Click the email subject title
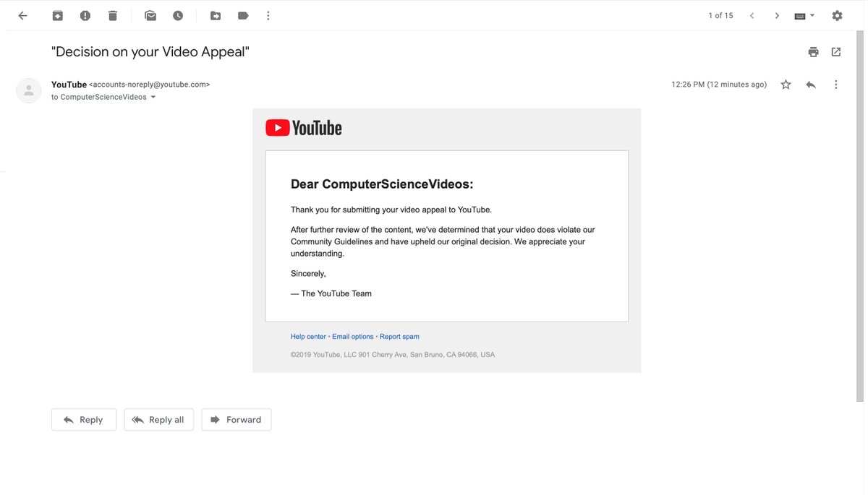868x495 pixels. point(150,52)
